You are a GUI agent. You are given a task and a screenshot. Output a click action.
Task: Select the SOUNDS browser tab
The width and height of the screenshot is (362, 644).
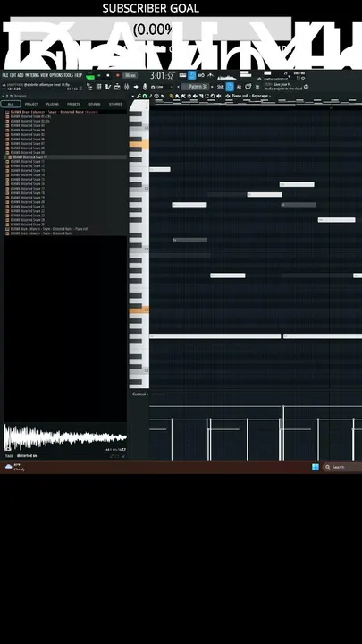pyautogui.click(x=95, y=104)
